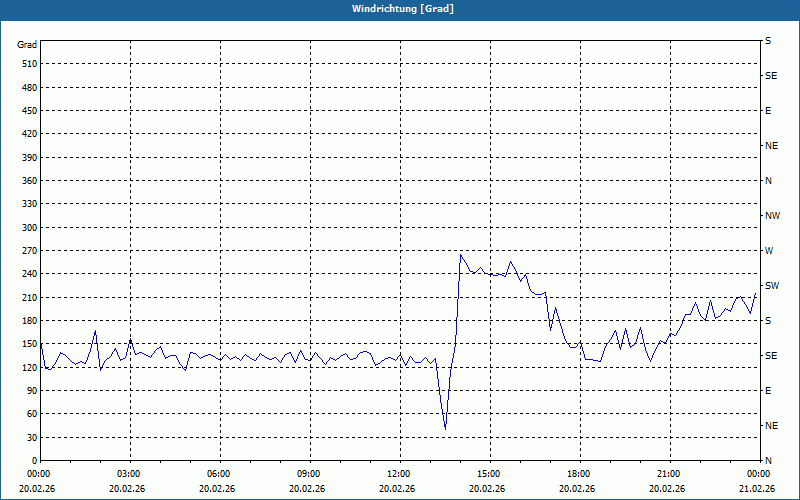Click the SW compass label on the right axis
The width and height of the screenshot is (800, 500).
point(772,286)
